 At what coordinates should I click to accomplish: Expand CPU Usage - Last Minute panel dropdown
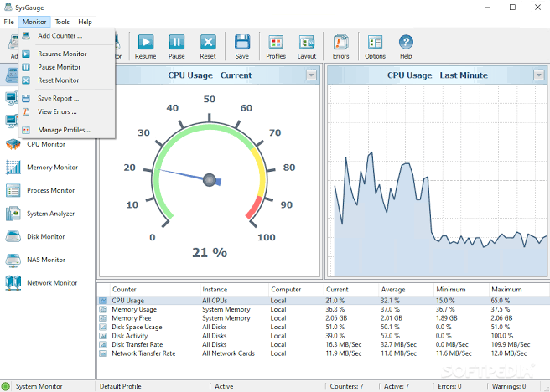[539, 75]
